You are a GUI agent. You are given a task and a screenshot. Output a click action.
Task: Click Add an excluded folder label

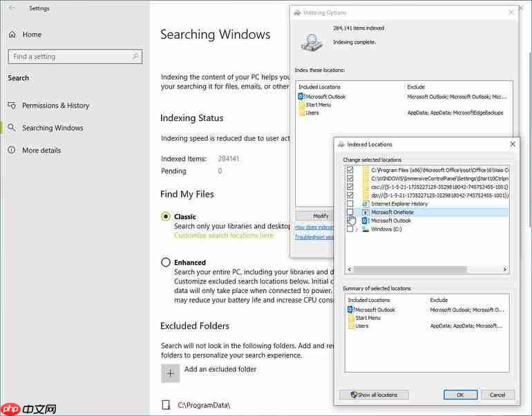[220, 369]
